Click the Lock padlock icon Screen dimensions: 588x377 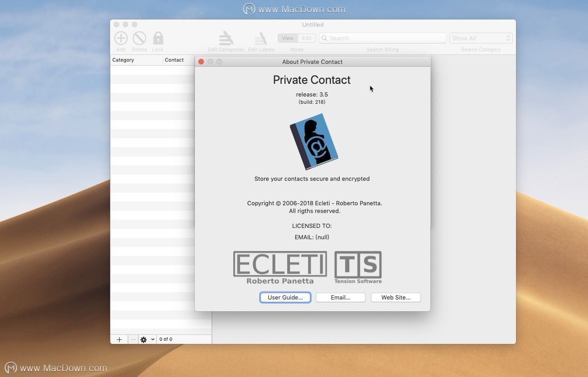point(158,38)
